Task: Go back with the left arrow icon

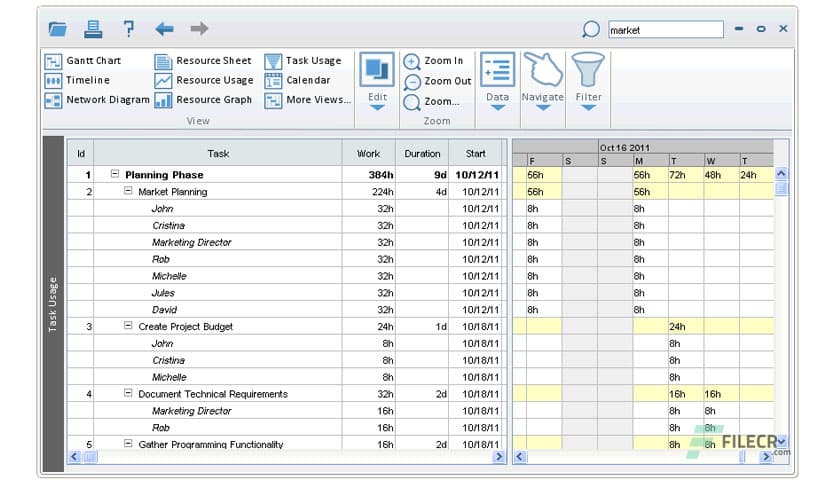Action: [164, 29]
